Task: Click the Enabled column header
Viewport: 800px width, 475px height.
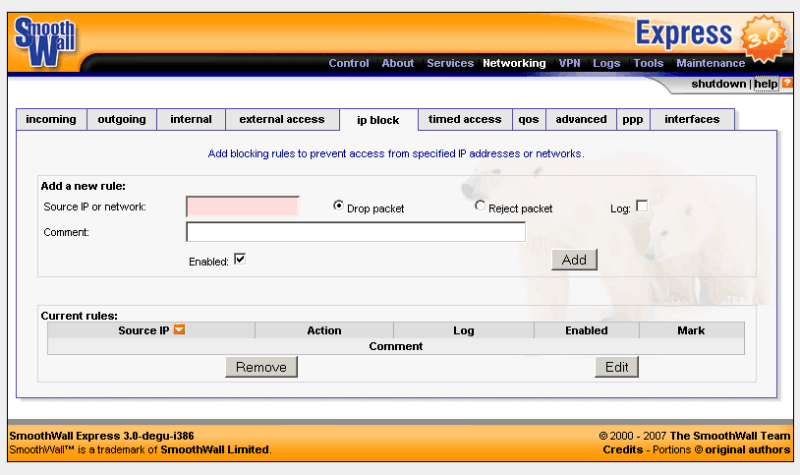Action: tap(586, 330)
